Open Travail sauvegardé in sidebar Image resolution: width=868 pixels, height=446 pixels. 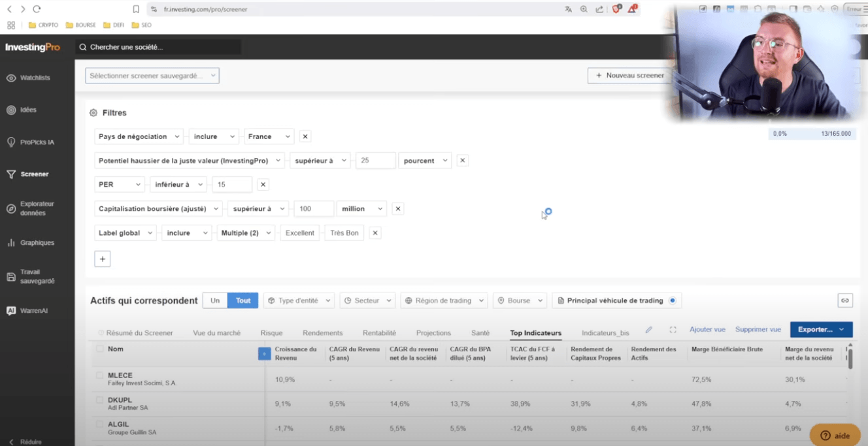coord(30,276)
